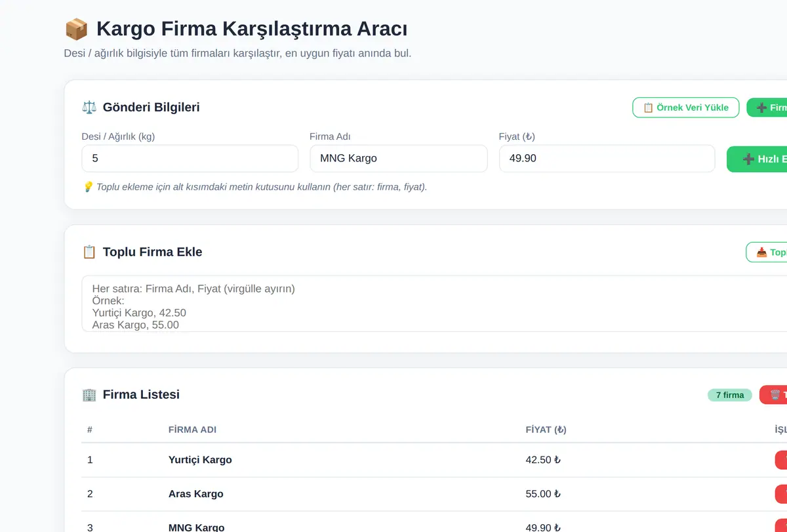This screenshot has height=532, width=787.
Task: Click the clipboard icon beside Toplu Firma Ekle
Action: tap(89, 252)
